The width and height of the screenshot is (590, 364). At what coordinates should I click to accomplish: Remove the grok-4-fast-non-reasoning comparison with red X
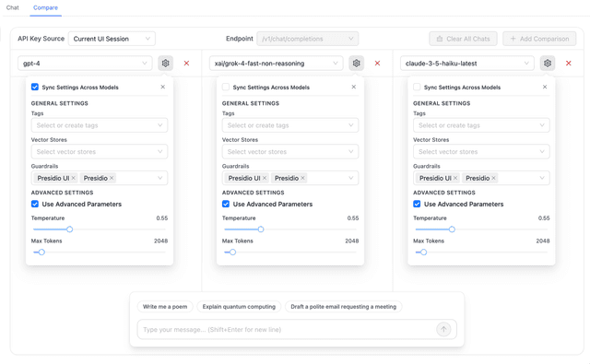[377, 64]
